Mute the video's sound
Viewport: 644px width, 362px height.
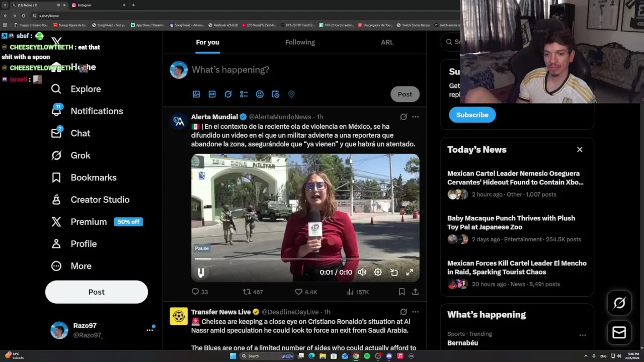point(362,273)
